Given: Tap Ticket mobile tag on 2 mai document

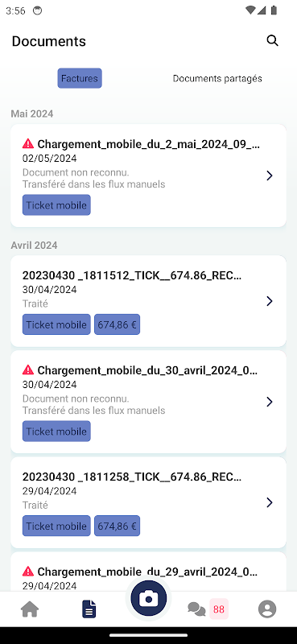Looking at the screenshot, I should click(x=56, y=205).
